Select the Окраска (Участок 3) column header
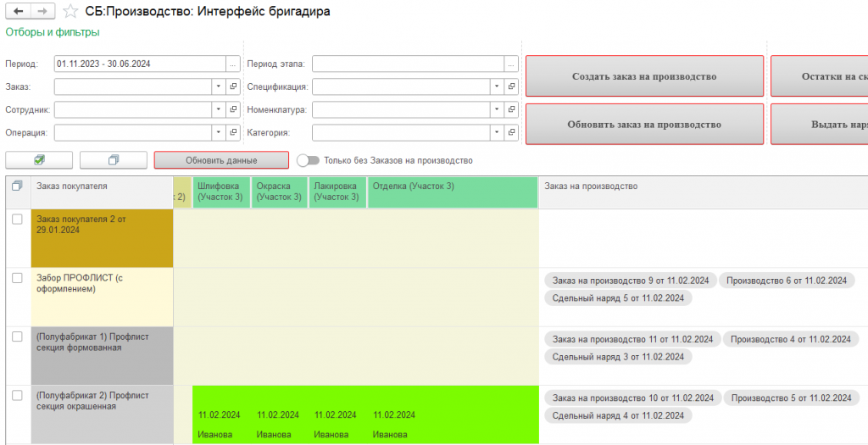 click(x=280, y=192)
